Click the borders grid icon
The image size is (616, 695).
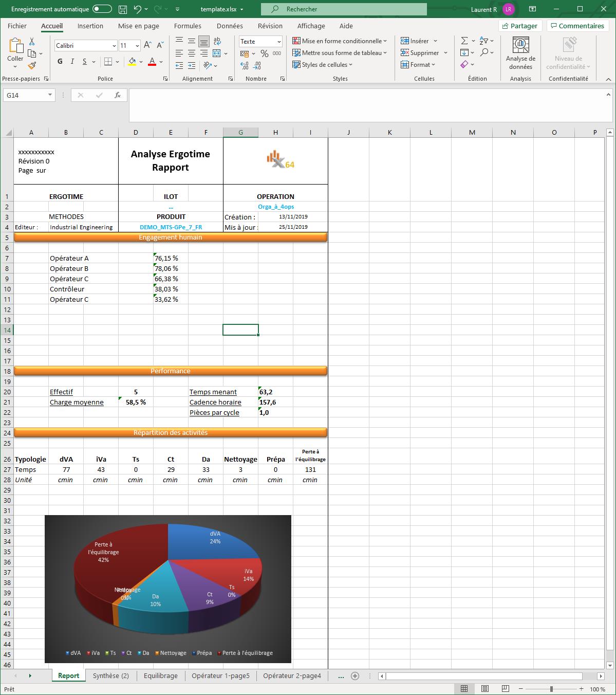coord(108,62)
